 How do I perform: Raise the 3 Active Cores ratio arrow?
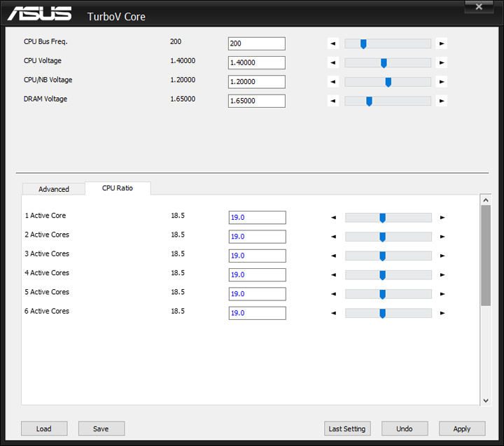click(442, 256)
